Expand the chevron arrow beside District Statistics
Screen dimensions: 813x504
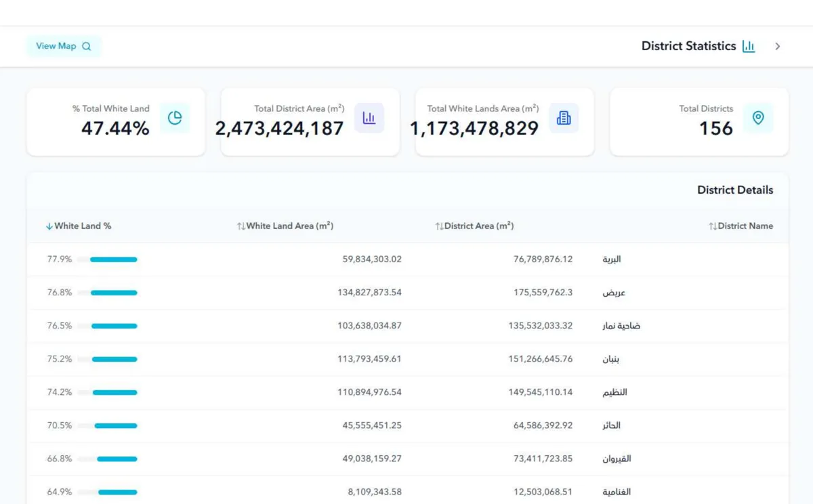(x=778, y=46)
